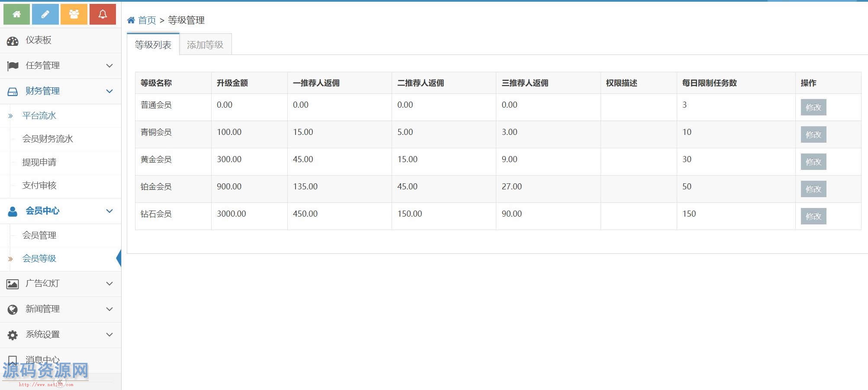Open the 首页 breadcrumb link

tap(147, 20)
